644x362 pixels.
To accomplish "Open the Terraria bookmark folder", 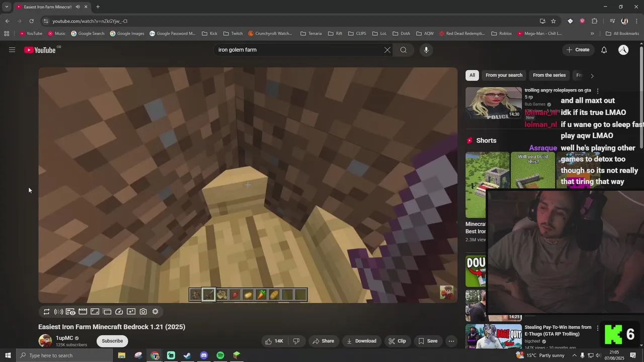I will 310,34.
